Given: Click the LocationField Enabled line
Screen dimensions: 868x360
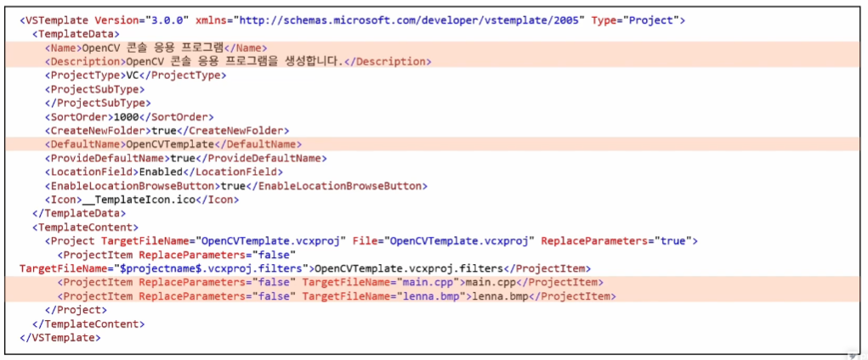Looking at the screenshot, I should [164, 172].
